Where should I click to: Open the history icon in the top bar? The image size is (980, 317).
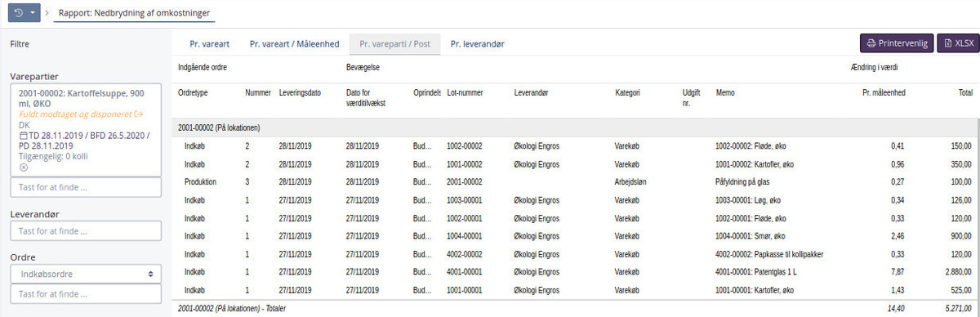pyautogui.click(x=19, y=14)
